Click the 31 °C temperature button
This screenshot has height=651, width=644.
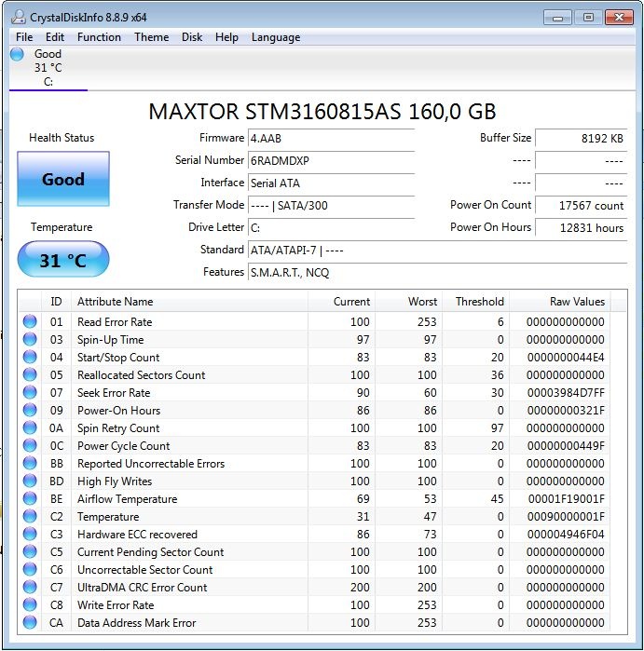pos(63,260)
